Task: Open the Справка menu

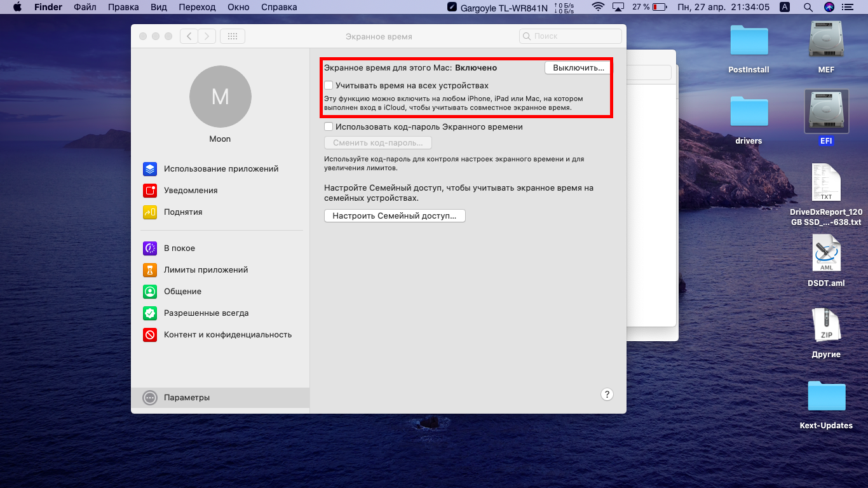Action: coord(279,7)
